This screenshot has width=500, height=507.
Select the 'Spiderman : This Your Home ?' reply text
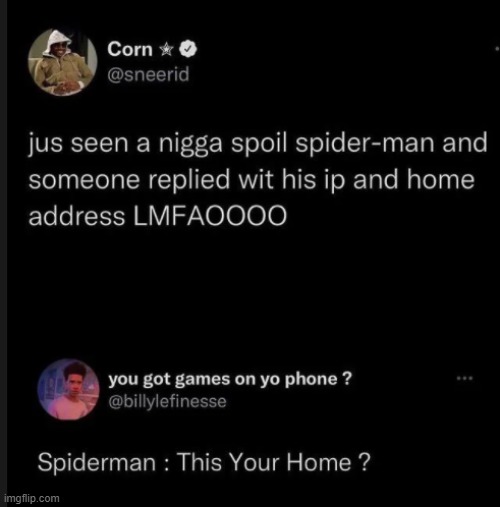pyautogui.click(x=204, y=462)
